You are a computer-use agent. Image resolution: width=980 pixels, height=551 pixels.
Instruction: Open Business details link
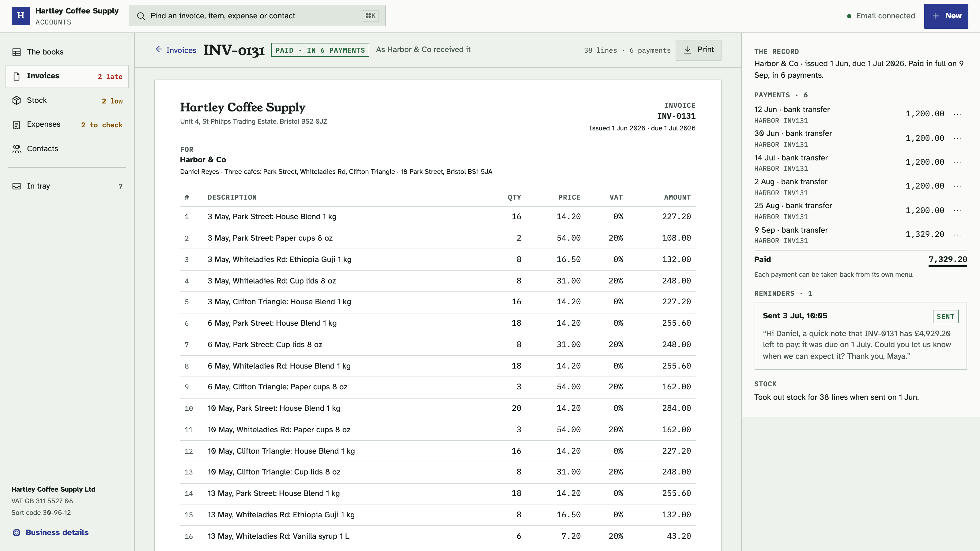coord(50,532)
